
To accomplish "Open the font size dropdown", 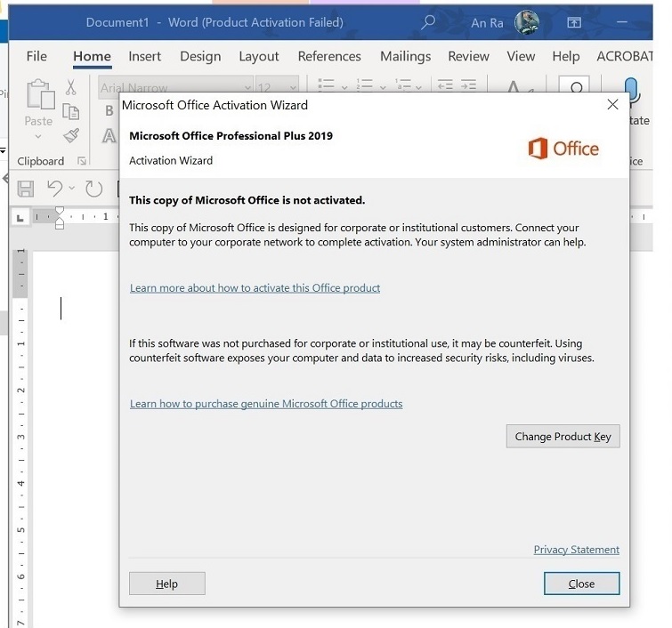I will 293,87.
